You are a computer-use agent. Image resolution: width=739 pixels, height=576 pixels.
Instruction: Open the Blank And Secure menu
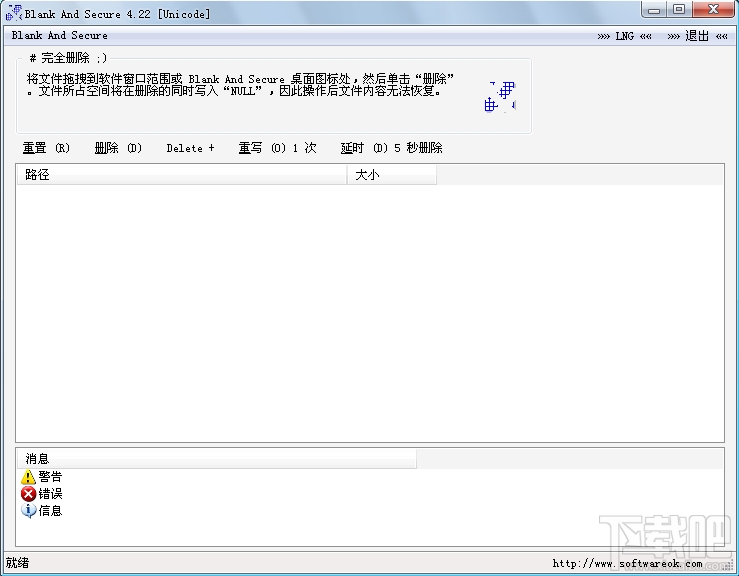59,35
